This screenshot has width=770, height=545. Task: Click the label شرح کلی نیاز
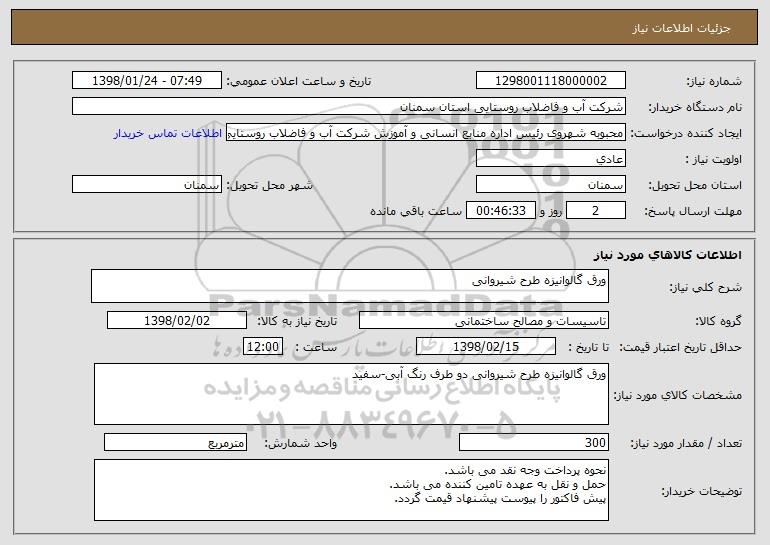tap(706, 287)
